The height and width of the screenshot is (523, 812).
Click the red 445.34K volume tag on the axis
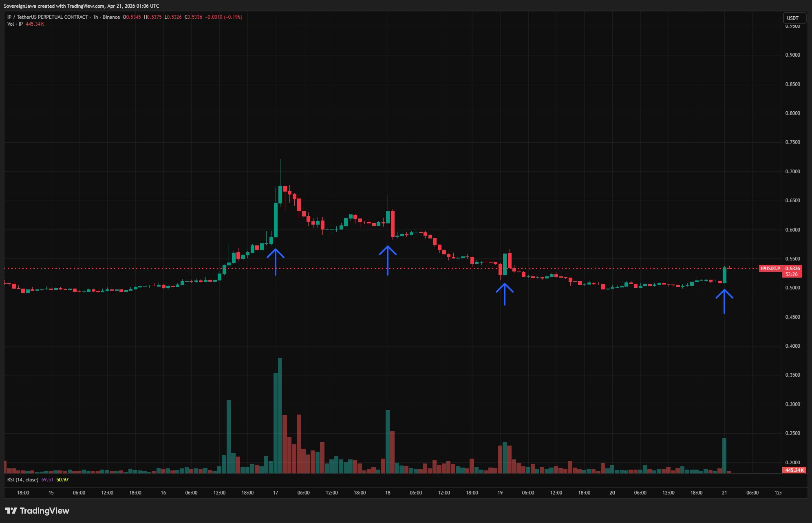click(x=794, y=470)
